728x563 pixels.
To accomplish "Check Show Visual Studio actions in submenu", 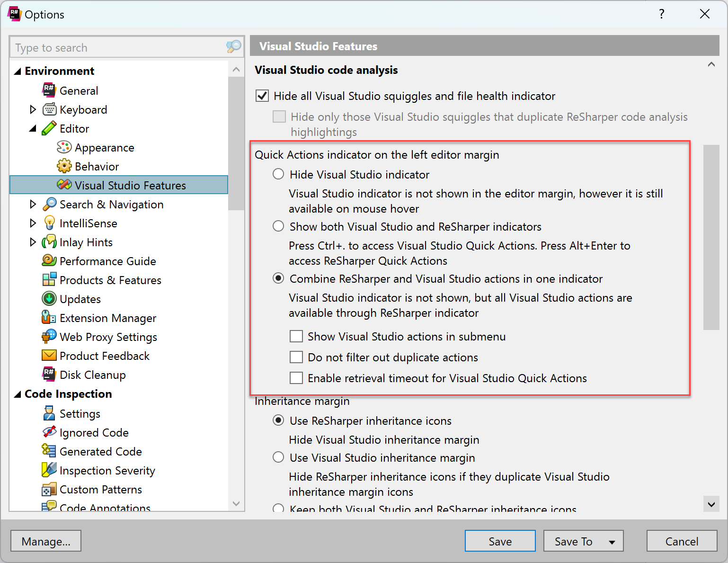I will 296,336.
